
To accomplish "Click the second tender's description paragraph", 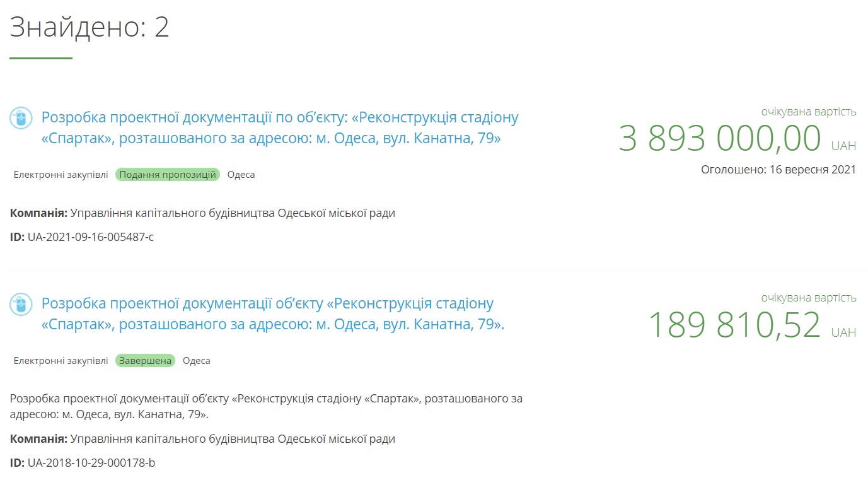I will click(266, 407).
